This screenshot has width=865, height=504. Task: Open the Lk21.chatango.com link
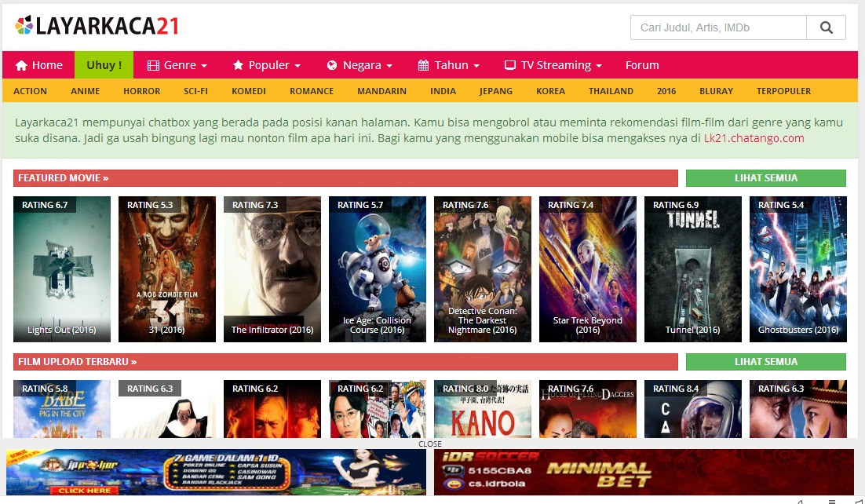755,137
